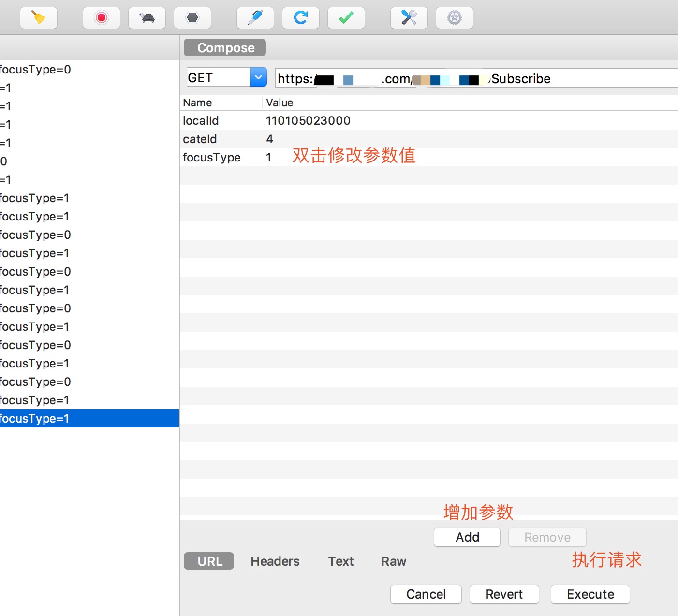Image resolution: width=678 pixels, height=616 pixels.
Task: Click the Value column header
Action: coord(280,103)
